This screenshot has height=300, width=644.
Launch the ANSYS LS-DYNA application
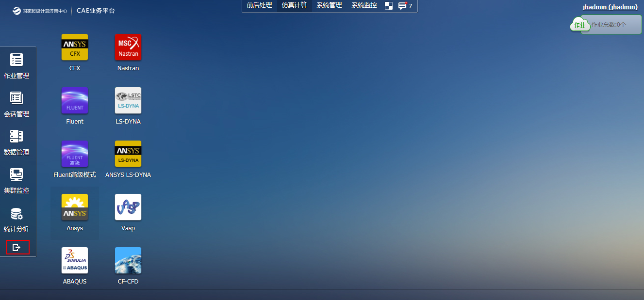click(x=128, y=154)
